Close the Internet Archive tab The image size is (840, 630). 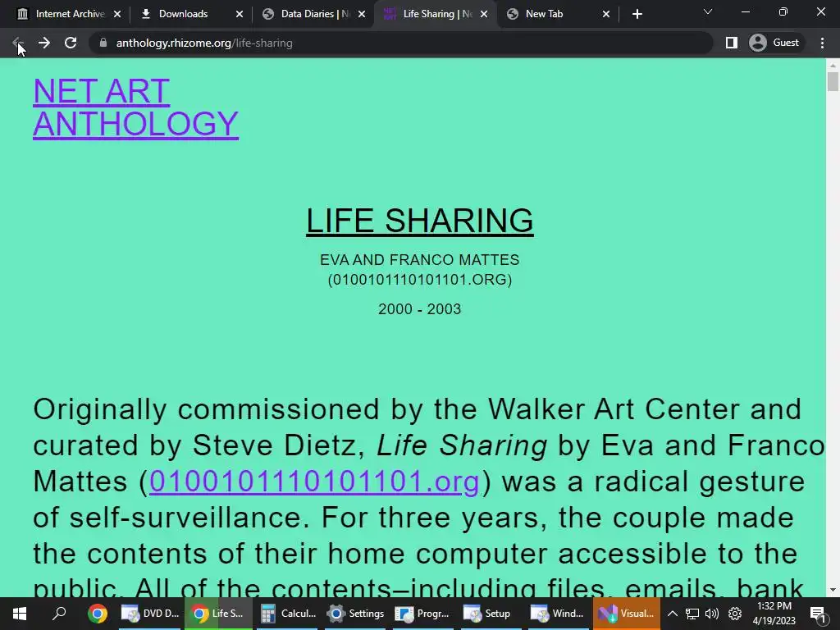(117, 14)
